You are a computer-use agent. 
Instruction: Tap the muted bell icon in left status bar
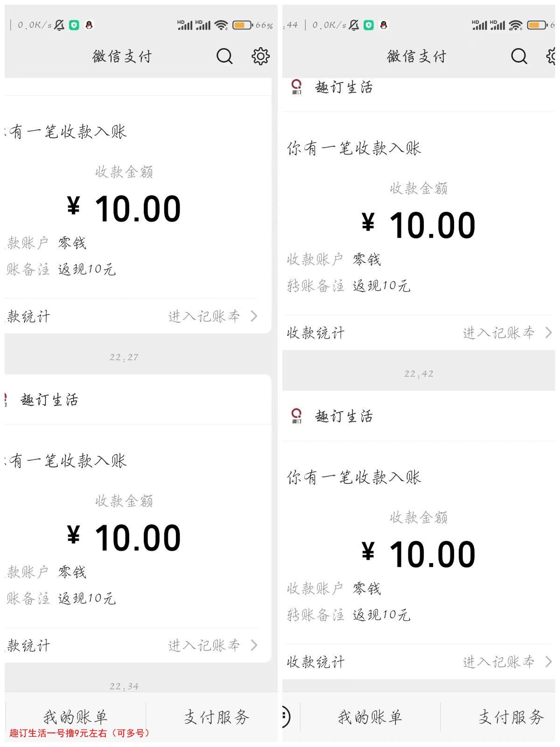pyautogui.click(x=60, y=25)
